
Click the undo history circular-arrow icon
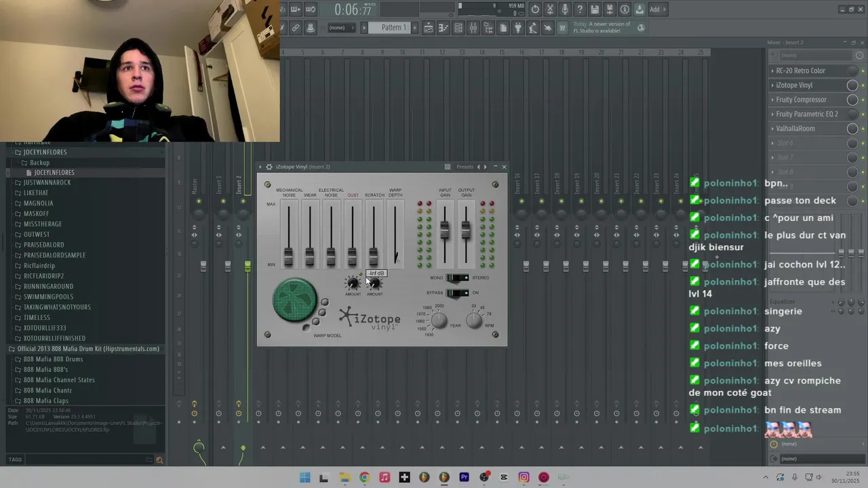click(x=535, y=9)
